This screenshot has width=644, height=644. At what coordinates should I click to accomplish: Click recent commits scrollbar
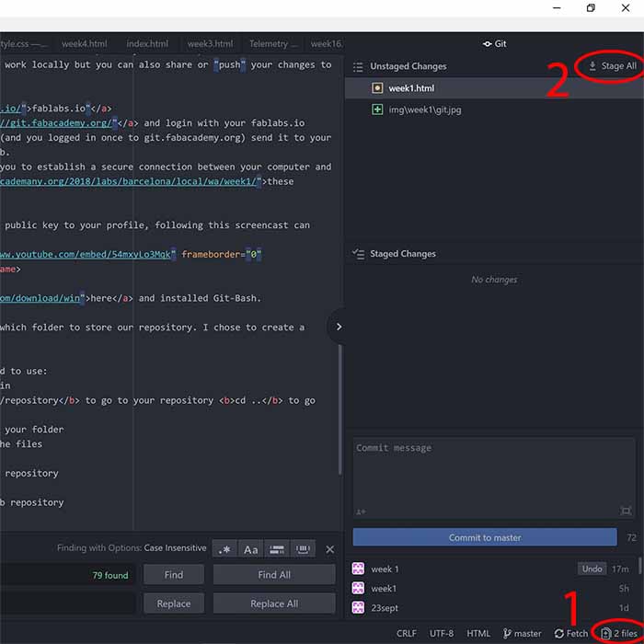tap(639, 565)
